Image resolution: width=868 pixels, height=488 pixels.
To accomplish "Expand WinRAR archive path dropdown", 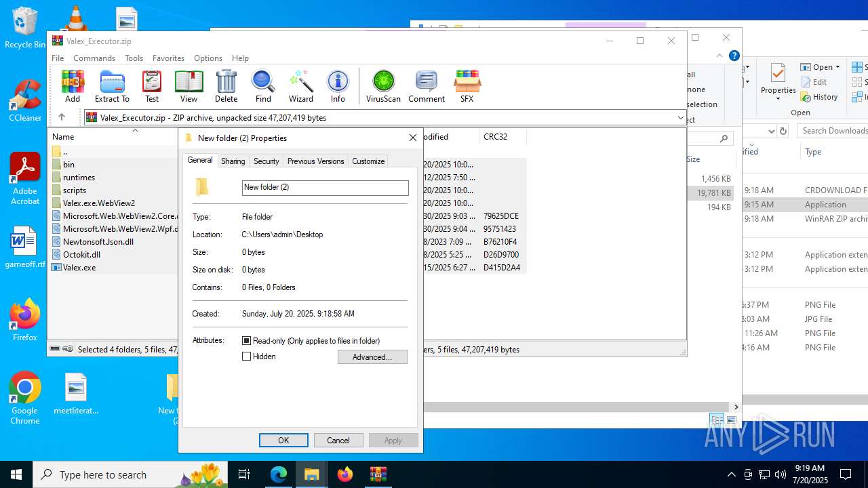I will pos(680,117).
